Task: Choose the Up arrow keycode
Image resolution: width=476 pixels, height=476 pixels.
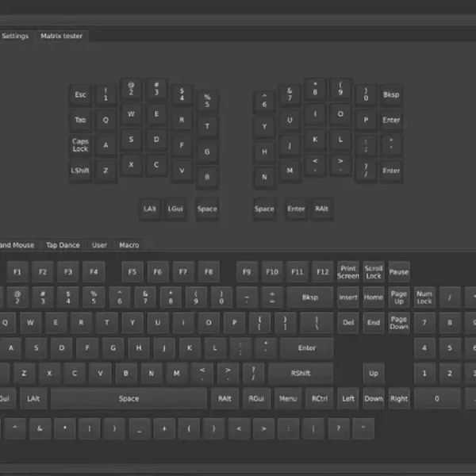Action: click(374, 373)
